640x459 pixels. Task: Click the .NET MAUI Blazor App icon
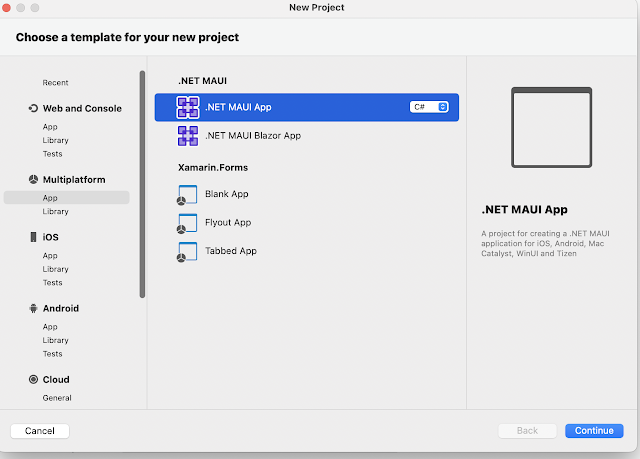188,136
